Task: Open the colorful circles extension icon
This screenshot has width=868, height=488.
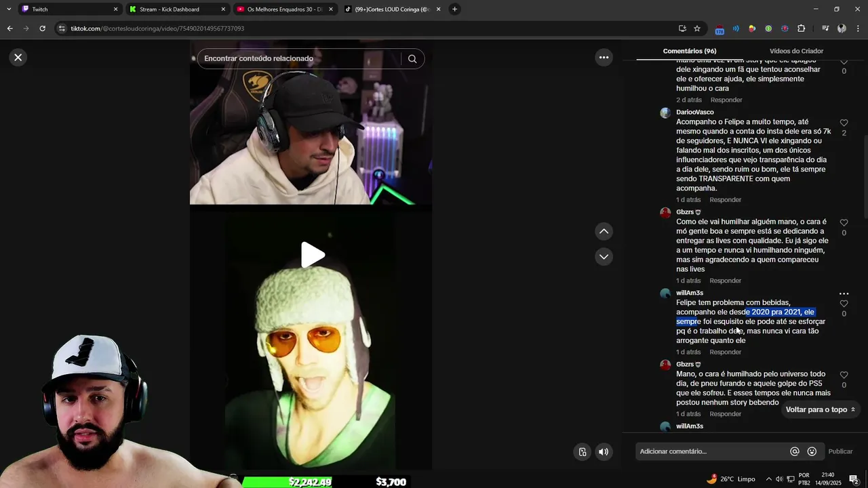Action: point(752,28)
